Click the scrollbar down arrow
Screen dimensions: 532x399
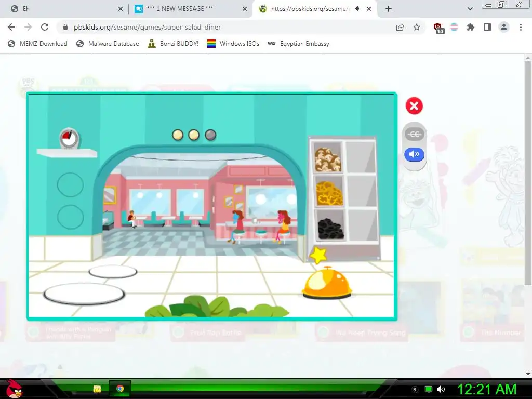point(528,374)
